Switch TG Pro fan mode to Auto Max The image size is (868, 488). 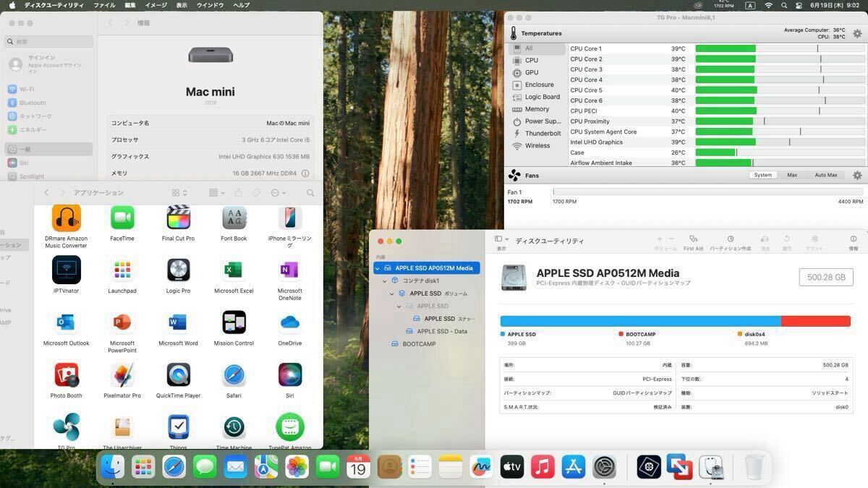[x=826, y=175]
